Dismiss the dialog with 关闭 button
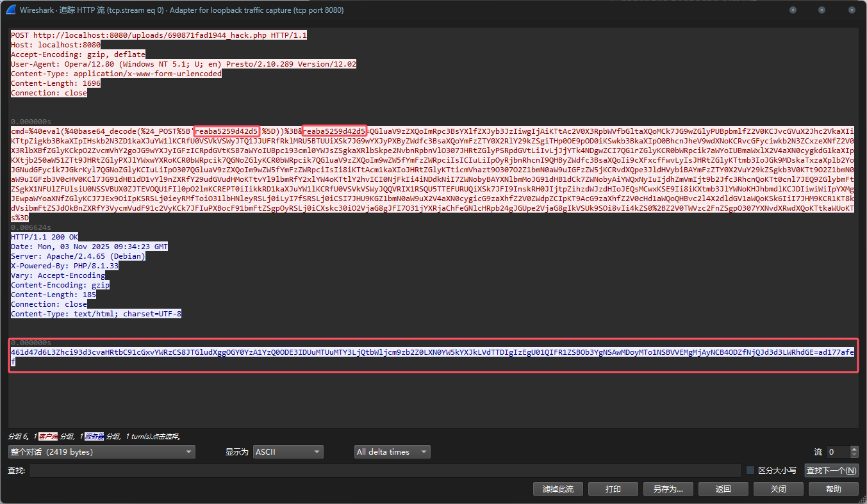867x504 pixels. pos(778,489)
